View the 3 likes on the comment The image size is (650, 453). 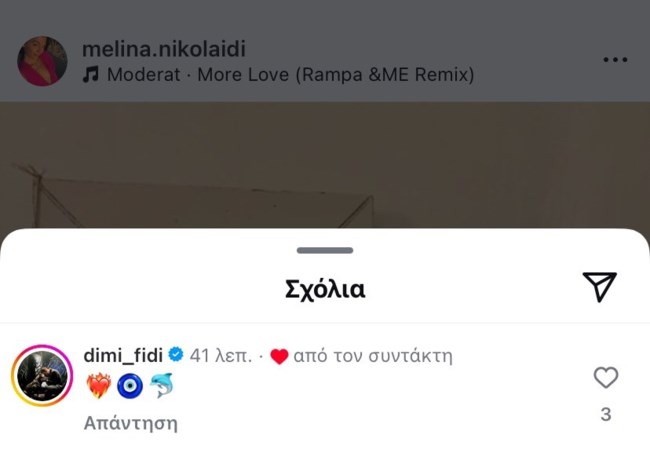tap(605, 414)
